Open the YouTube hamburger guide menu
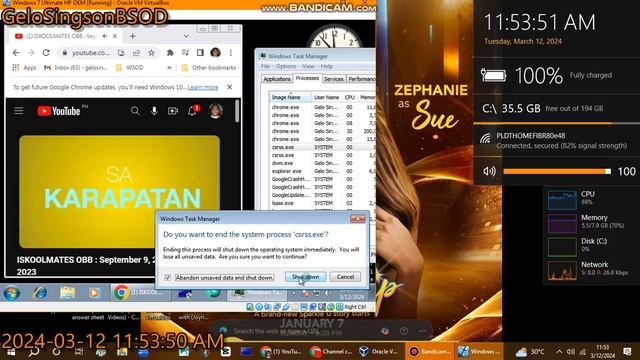640x360 pixels. [x=19, y=111]
